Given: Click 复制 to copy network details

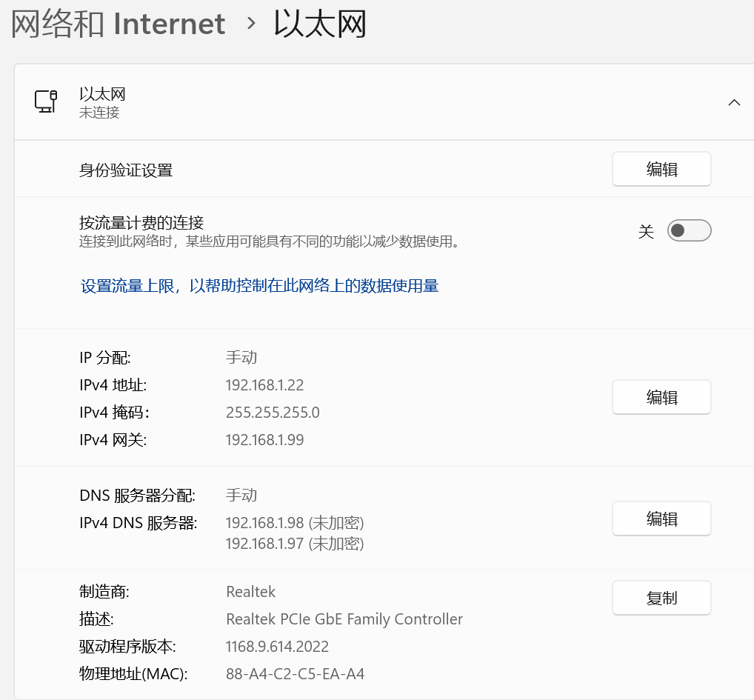Looking at the screenshot, I should coord(661,598).
